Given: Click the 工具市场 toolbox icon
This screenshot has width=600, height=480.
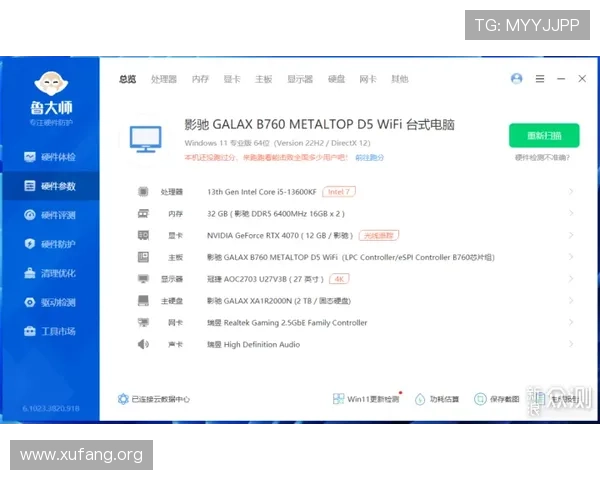Looking at the screenshot, I should tap(29, 331).
